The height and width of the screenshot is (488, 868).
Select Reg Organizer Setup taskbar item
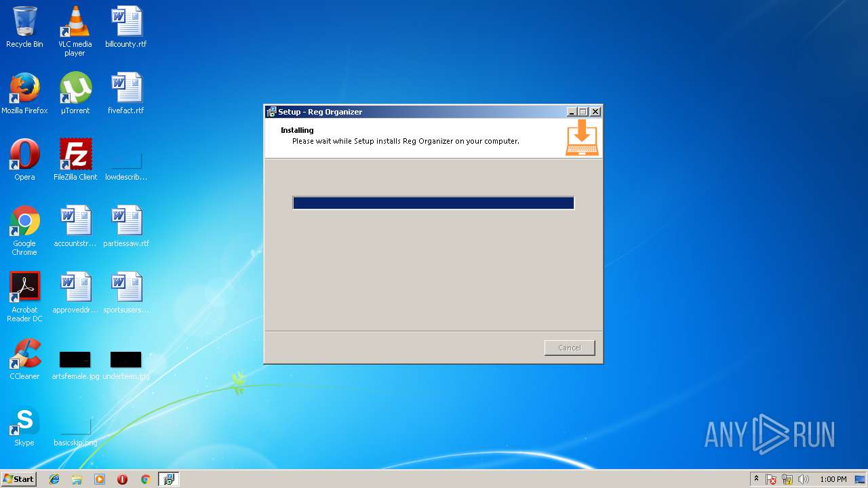[x=168, y=479]
